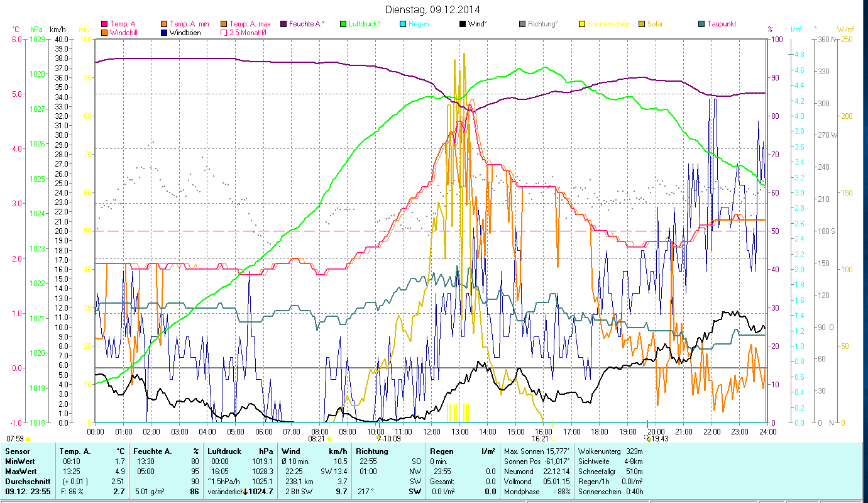Select the "Solar" legend label

[655, 25]
